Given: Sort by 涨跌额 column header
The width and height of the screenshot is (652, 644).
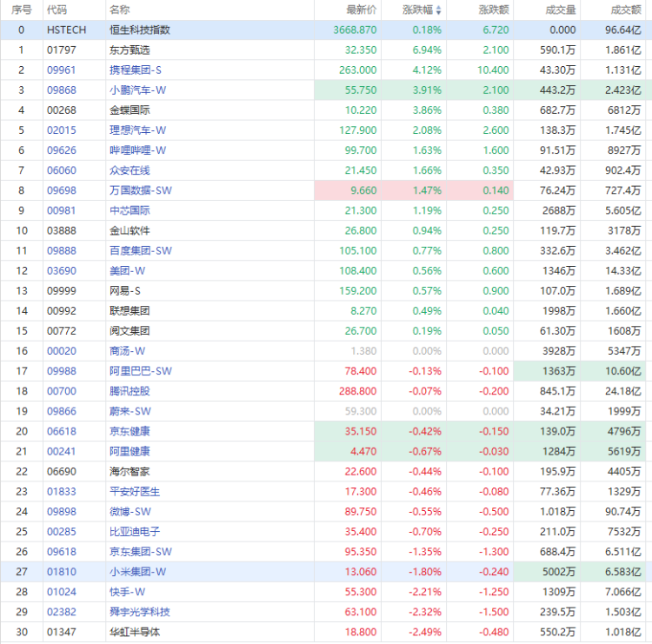Looking at the screenshot, I should pos(494,10).
